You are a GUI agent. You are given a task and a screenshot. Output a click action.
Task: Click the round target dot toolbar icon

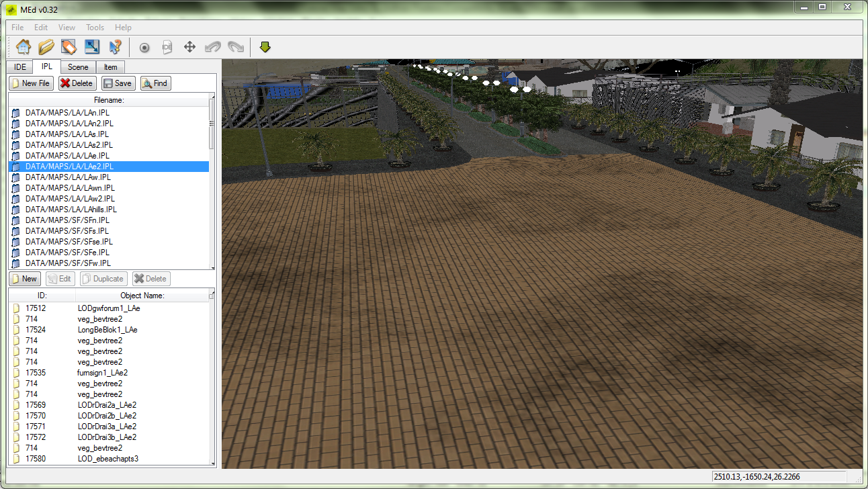144,48
